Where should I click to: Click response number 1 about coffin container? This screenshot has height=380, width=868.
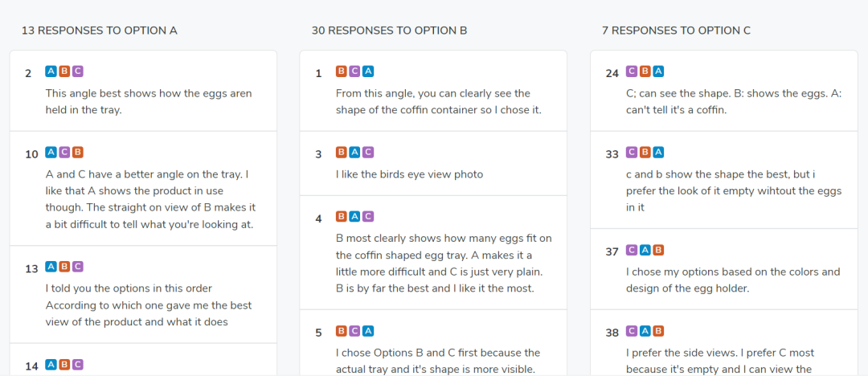pyautogui.click(x=433, y=92)
